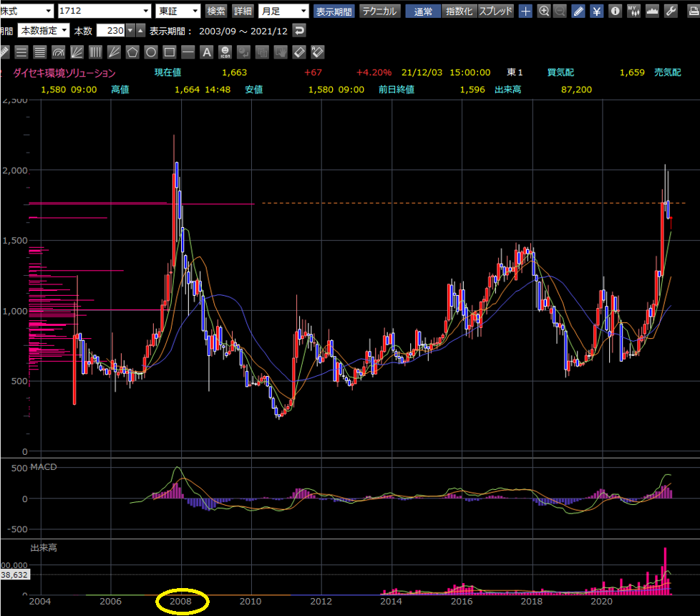The image size is (700, 616).
Task: Click the eraser tool icon
Action: point(299,52)
